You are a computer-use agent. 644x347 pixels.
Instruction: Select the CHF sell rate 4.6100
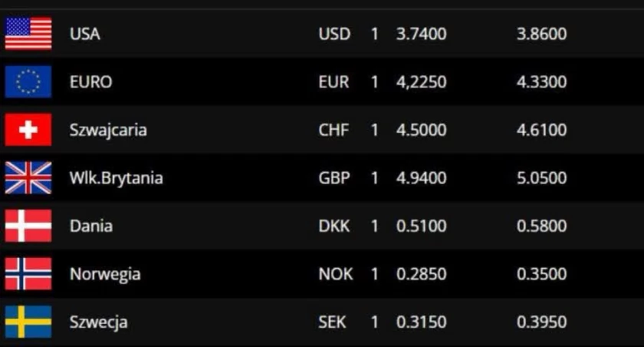pyautogui.click(x=542, y=130)
